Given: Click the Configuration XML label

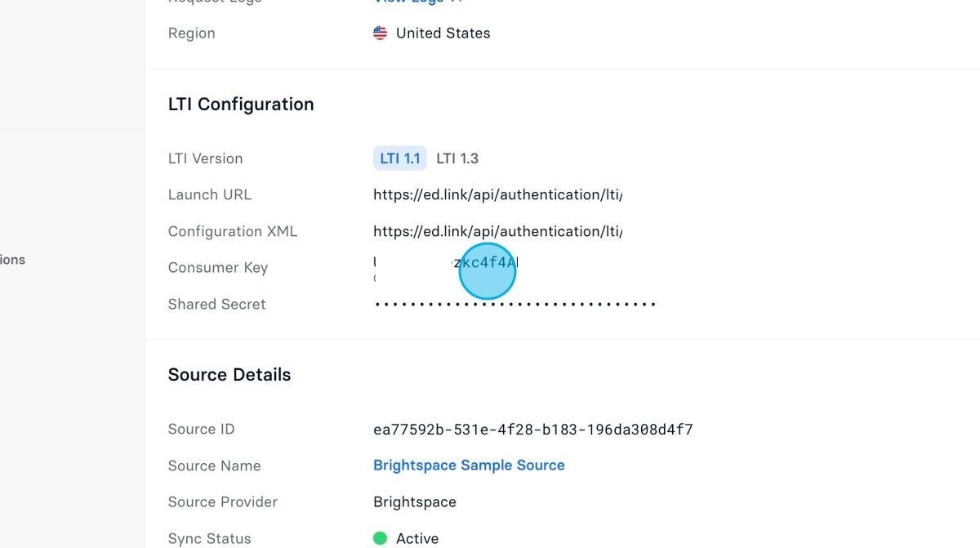Looking at the screenshot, I should point(233,232).
